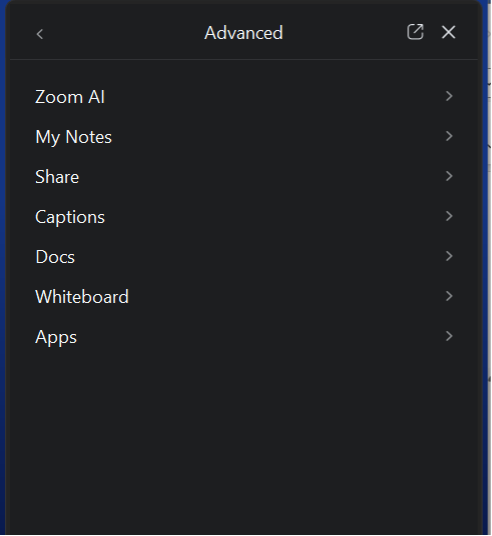The image size is (492, 536).
Task: Click the Advanced panel title
Action: coord(243,33)
